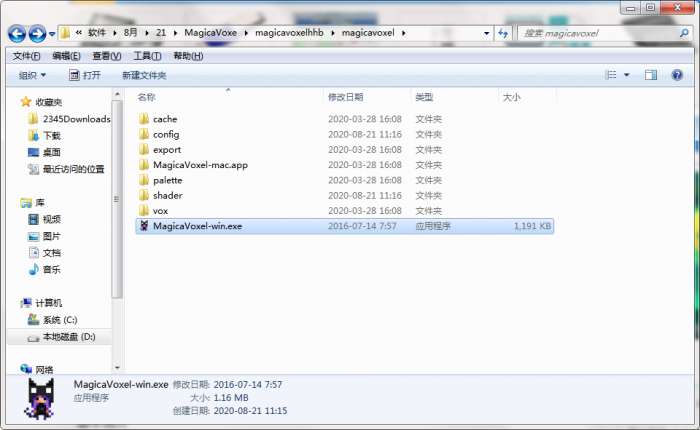Click the MagicaVoxe breadcrumb segment
Image resolution: width=700 pixels, height=430 pixels.
210,33
